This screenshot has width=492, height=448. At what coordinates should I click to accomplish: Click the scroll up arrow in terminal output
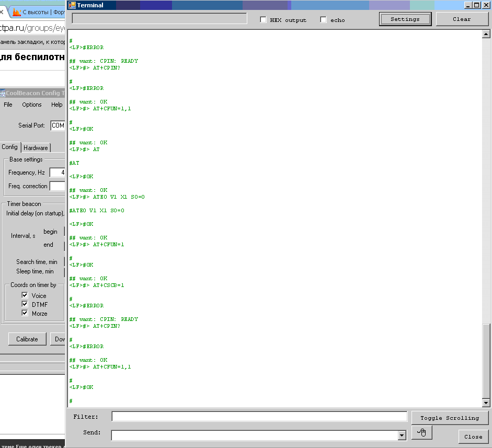pyautogui.click(x=486, y=34)
